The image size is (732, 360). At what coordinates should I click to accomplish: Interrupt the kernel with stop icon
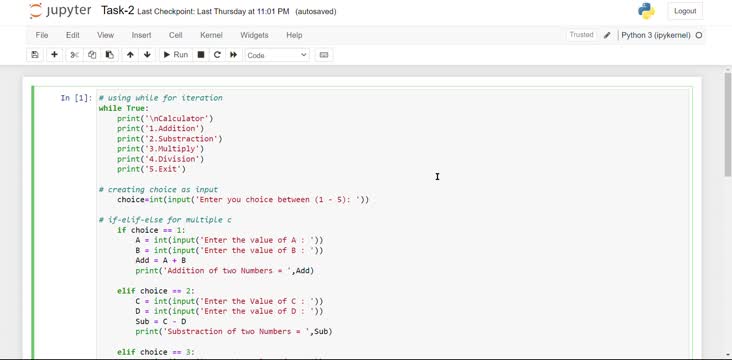pyautogui.click(x=201, y=55)
